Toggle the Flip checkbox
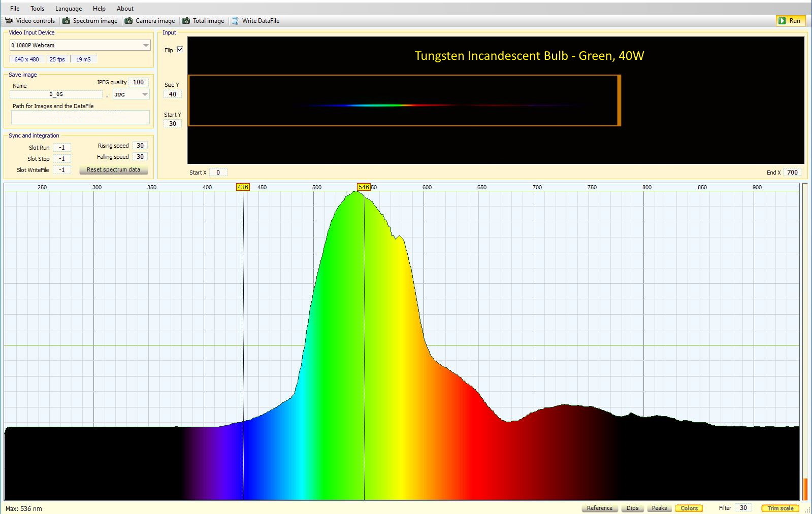The image size is (812, 514). [179, 49]
